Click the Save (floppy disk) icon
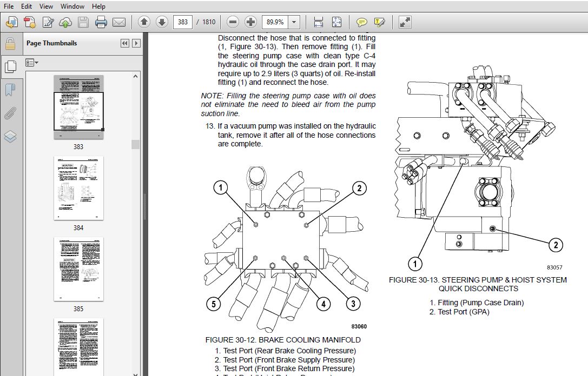 click(x=83, y=22)
